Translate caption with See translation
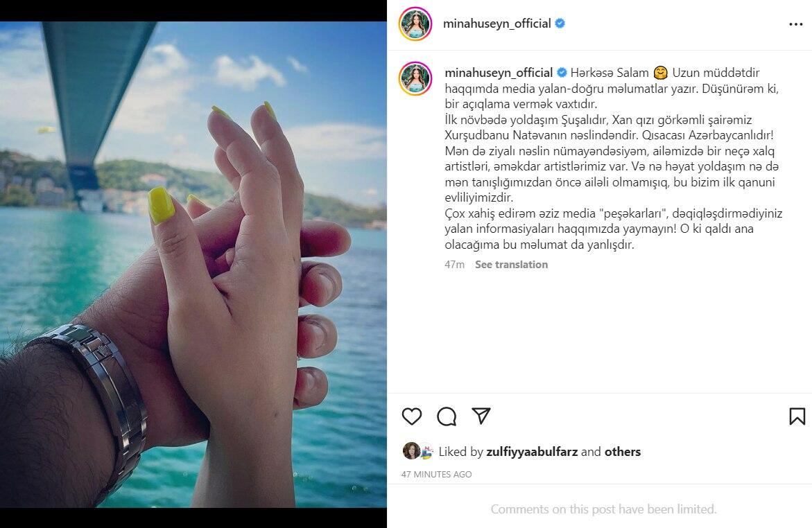Screen dimensions: 812x528 click(511, 265)
